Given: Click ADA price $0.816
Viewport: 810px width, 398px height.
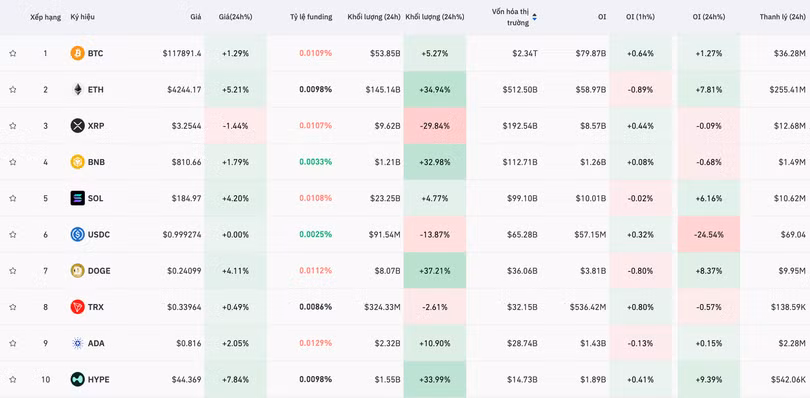Looking at the screenshot, I should [189, 343].
